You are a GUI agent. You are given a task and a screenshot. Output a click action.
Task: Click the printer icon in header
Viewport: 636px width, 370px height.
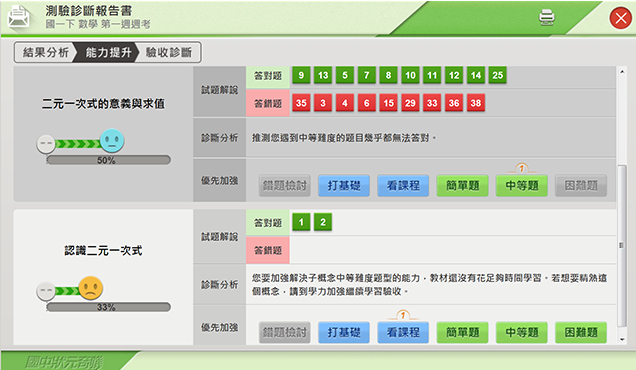(x=546, y=17)
